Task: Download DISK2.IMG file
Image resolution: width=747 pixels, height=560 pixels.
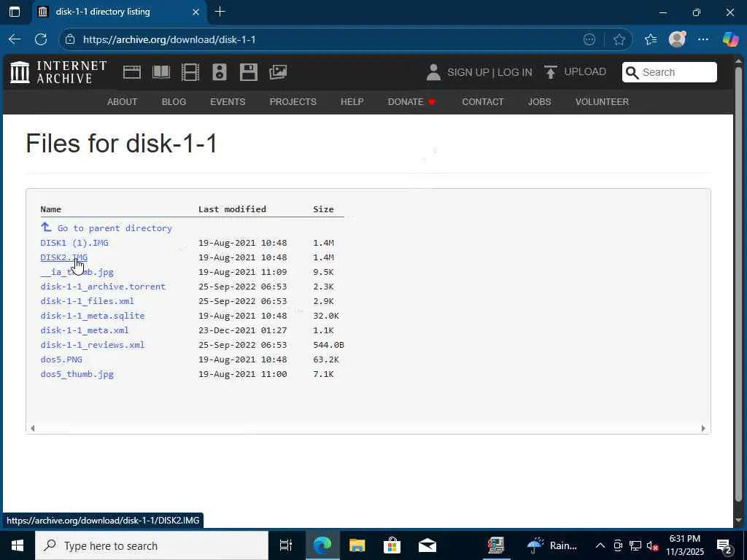Action: click(64, 257)
